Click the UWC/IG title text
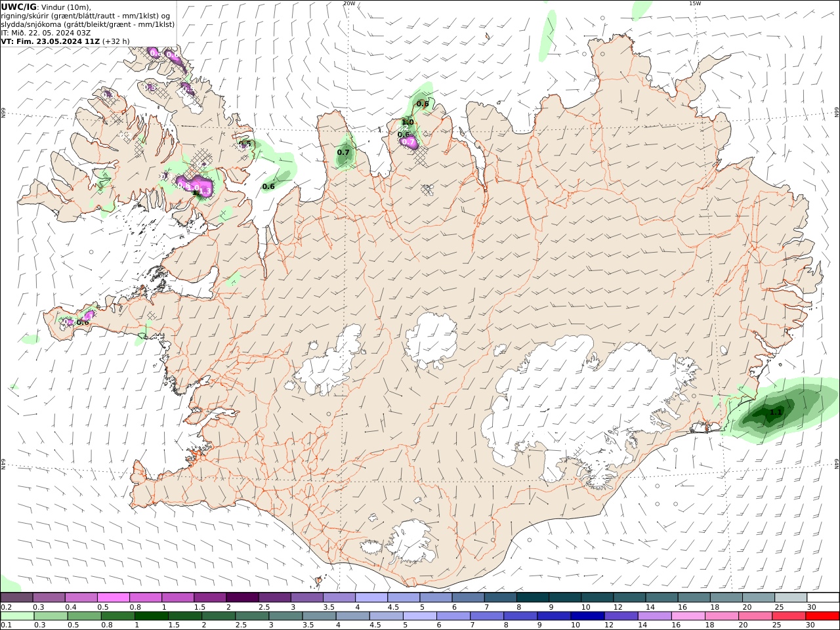840x630 pixels. pyautogui.click(x=19, y=7)
